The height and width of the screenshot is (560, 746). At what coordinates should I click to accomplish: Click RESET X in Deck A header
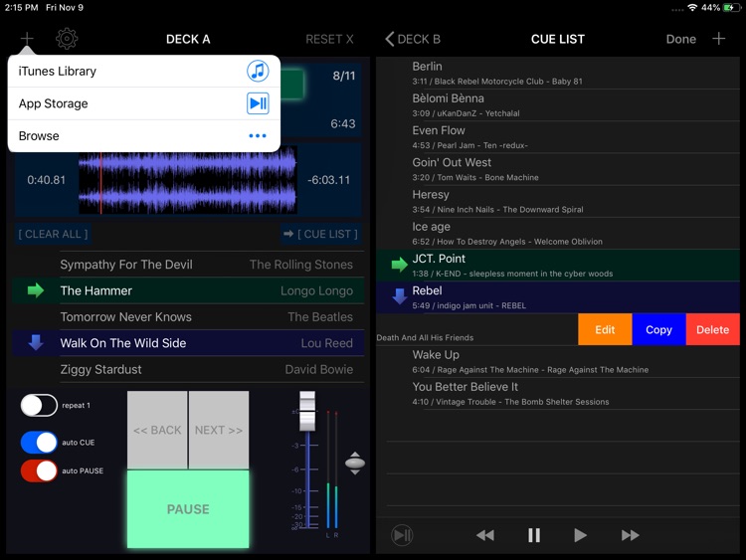[329, 39]
